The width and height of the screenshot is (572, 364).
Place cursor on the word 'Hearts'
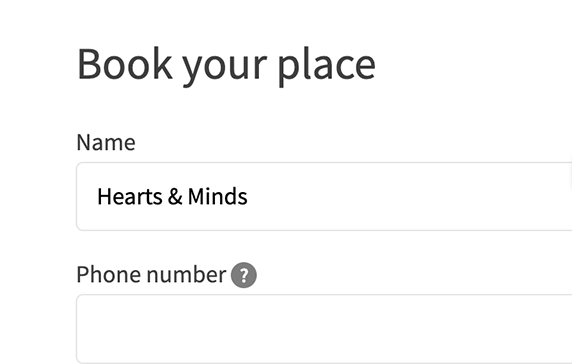[x=130, y=197]
